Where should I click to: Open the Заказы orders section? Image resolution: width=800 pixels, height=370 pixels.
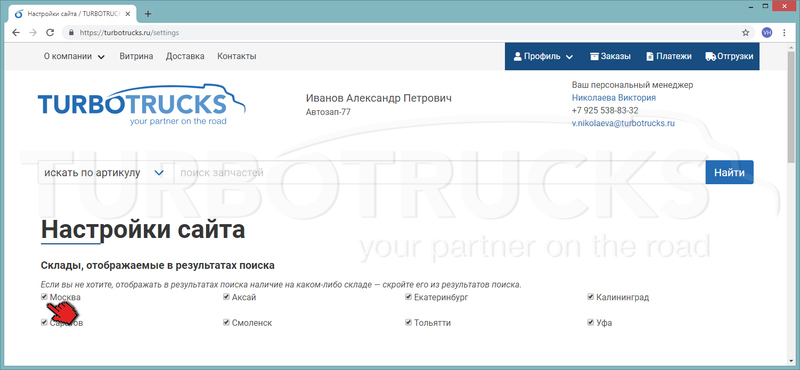point(610,56)
